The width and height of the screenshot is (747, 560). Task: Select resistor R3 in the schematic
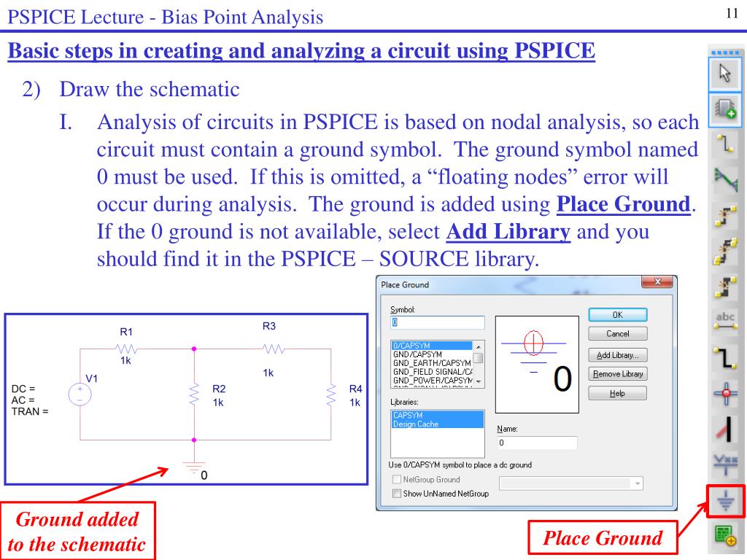point(274,349)
